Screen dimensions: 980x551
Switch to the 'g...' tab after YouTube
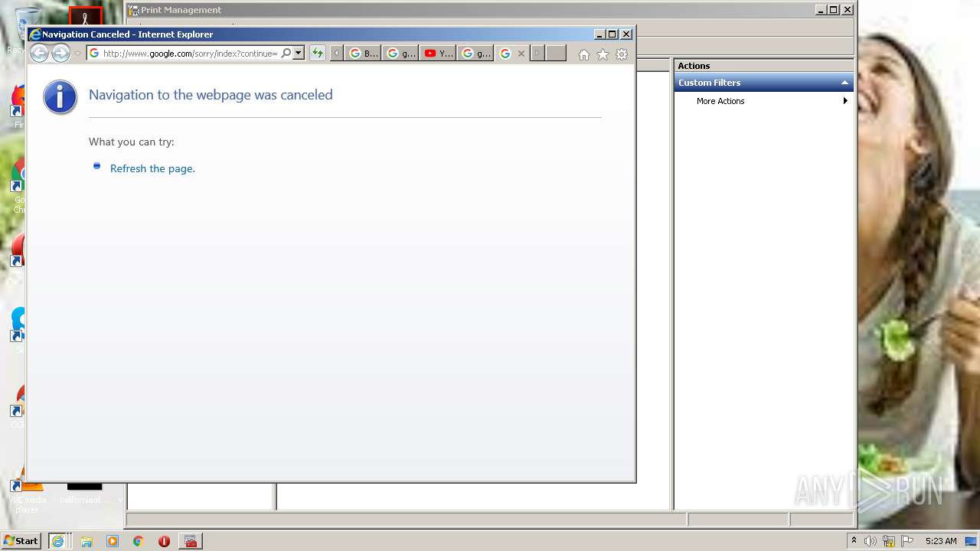click(475, 54)
